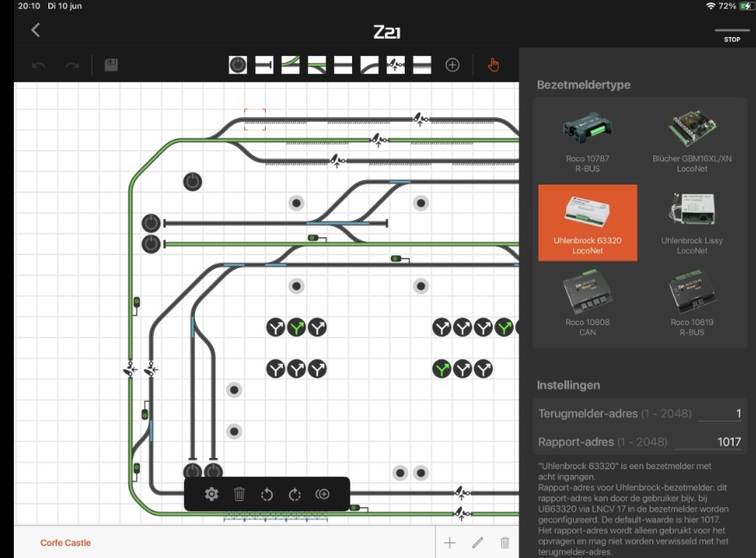Screen dimensions: 756x558
Task: Select the power-button element tile in the toolbar
Action: pyautogui.click(x=237, y=65)
